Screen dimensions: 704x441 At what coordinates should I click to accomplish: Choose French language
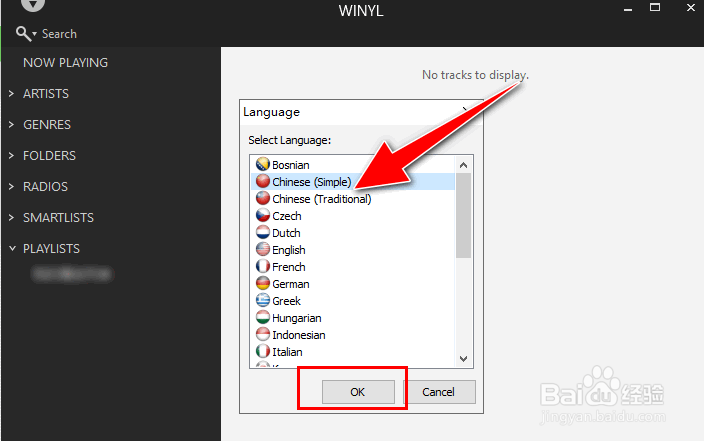click(353, 267)
